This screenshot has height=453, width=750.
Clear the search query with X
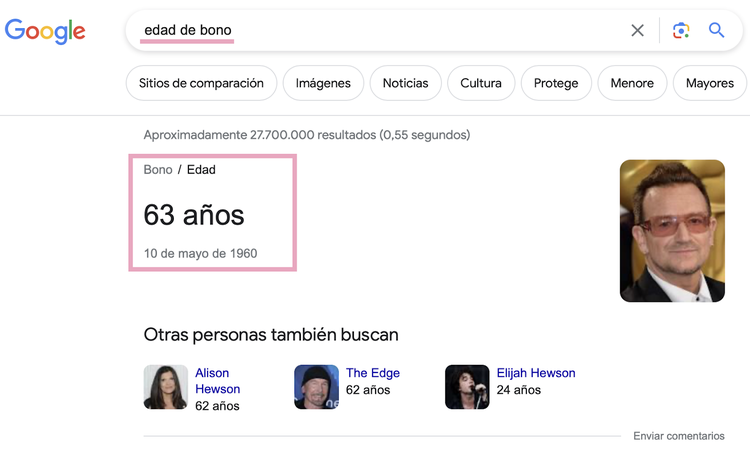tap(637, 31)
